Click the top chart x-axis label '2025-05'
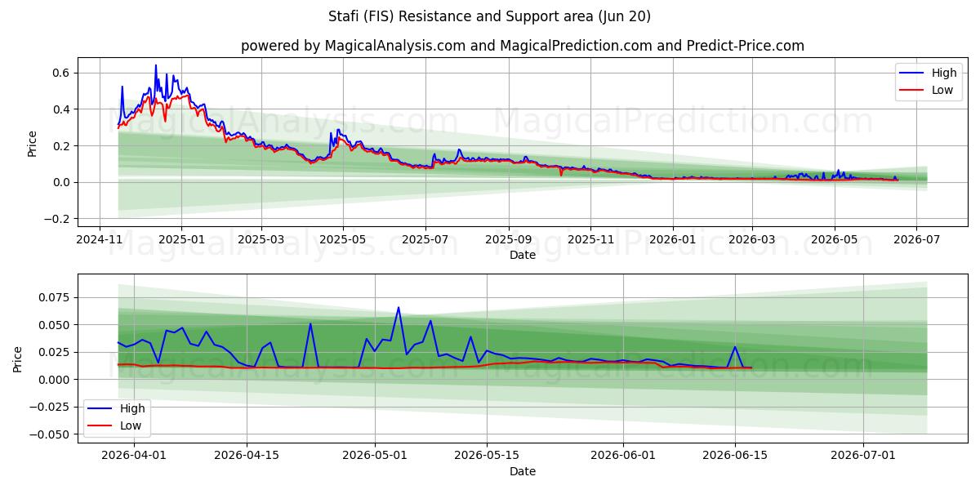 point(342,239)
